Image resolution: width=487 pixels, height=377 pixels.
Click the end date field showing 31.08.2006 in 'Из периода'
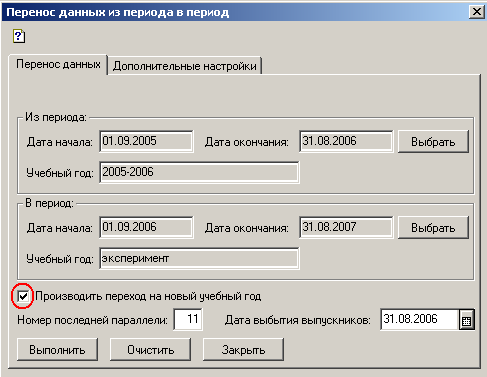coord(346,141)
